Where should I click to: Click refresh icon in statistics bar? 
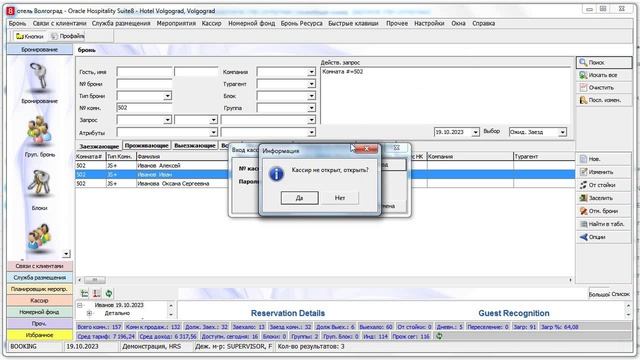coord(439,336)
